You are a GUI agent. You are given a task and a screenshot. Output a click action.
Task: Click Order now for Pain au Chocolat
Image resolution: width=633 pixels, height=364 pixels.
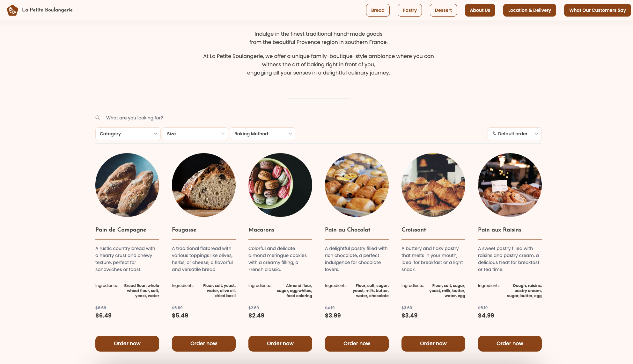pyautogui.click(x=357, y=343)
